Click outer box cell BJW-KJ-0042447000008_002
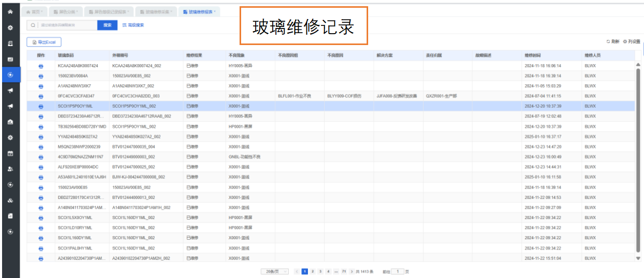The width and height of the screenshot is (644, 278). pyautogui.click(x=139, y=177)
